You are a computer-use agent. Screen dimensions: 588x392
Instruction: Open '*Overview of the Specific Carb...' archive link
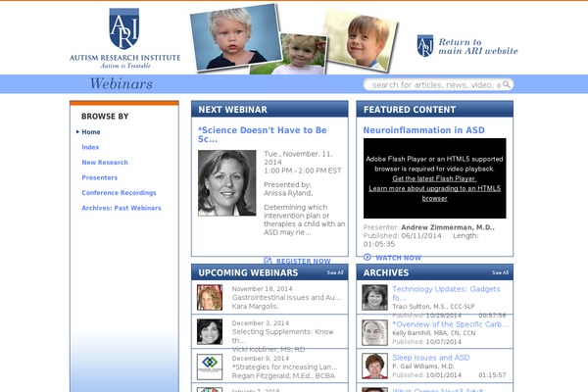[451, 324]
